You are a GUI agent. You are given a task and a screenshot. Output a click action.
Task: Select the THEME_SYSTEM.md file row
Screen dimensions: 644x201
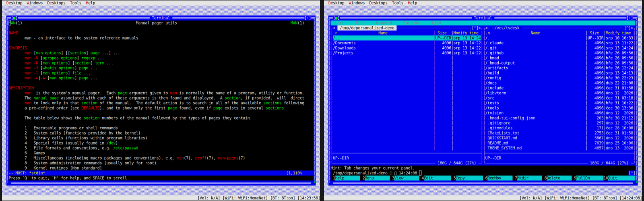[559, 148]
